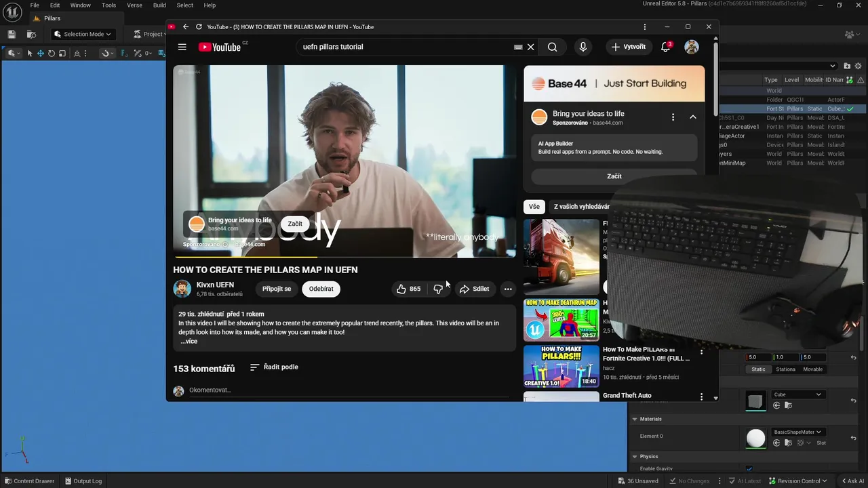
Task: Open the YouTube account avatar
Action: pyautogui.click(x=692, y=47)
